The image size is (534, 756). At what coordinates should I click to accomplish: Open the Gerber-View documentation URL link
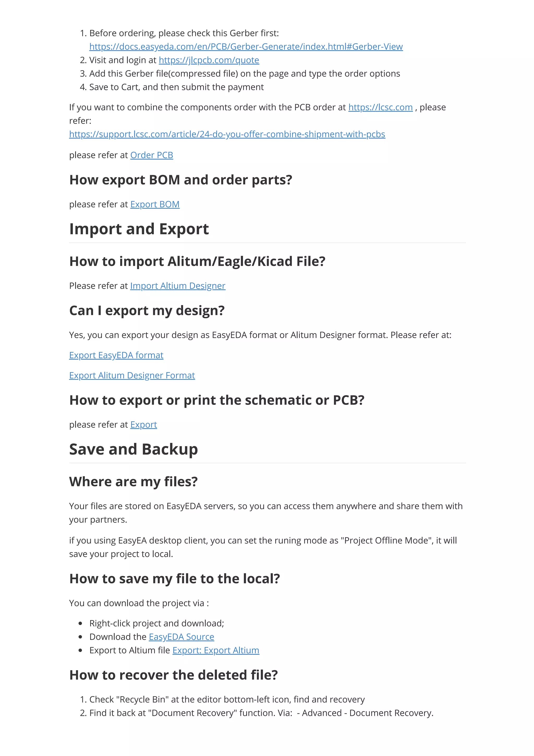pos(246,47)
